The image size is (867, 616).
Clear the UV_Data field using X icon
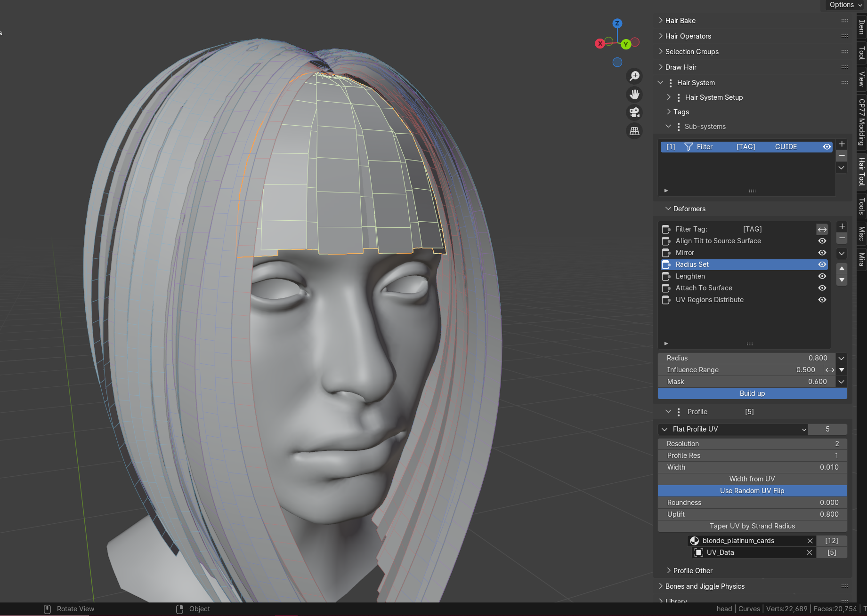point(810,552)
